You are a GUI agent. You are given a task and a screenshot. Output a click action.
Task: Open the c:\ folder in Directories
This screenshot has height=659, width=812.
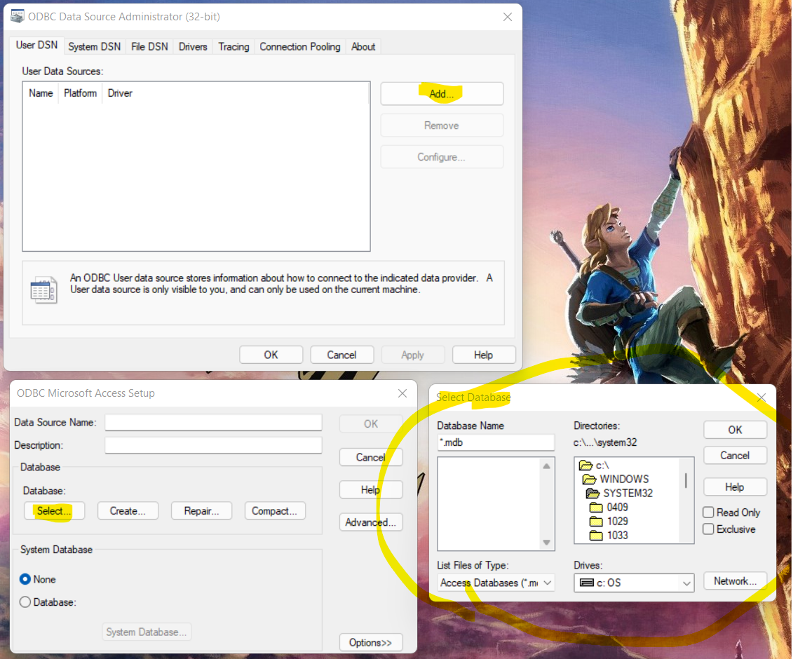tap(594, 465)
